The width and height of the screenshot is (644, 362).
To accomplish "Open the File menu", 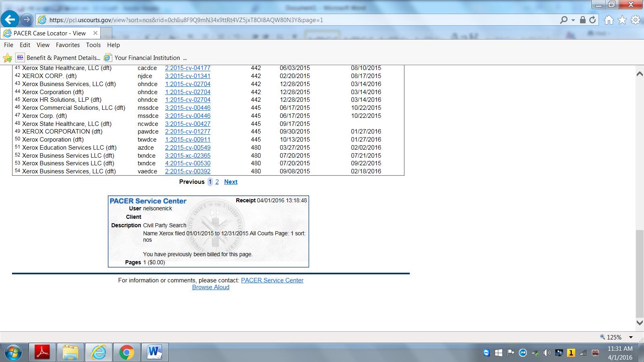I will click(8, 45).
